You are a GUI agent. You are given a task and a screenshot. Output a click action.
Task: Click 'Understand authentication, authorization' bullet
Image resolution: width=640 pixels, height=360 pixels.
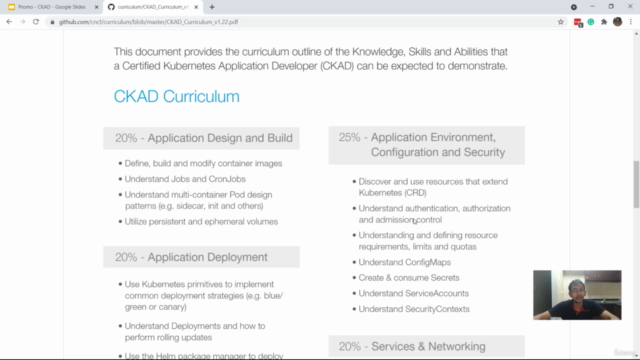434,214
